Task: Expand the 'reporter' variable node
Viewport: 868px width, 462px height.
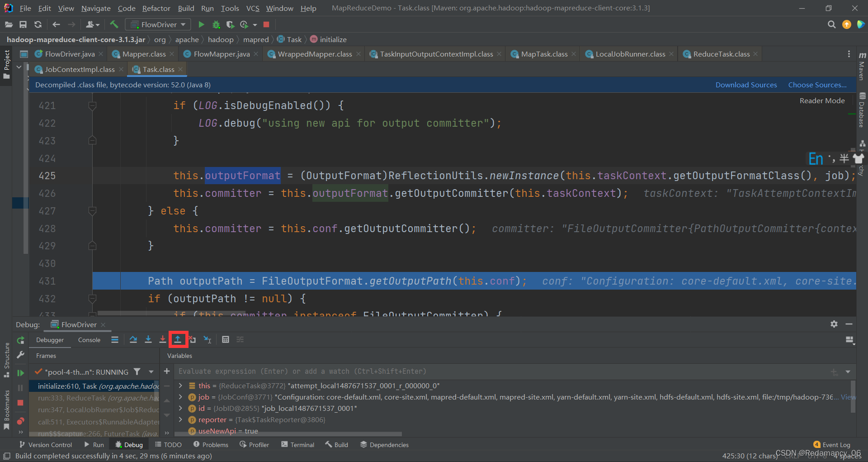Action: (180, 419)
